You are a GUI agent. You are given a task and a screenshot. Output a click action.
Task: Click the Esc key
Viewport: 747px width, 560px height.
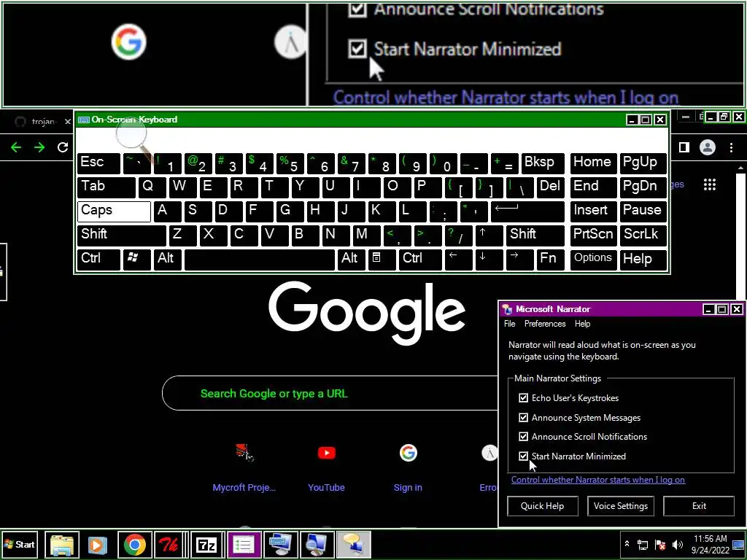(99, 163)
